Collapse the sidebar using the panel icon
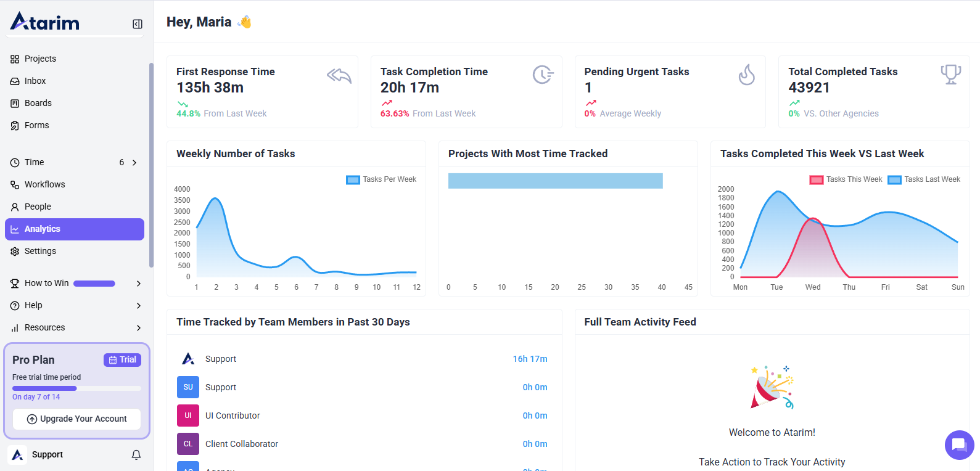 138,24
